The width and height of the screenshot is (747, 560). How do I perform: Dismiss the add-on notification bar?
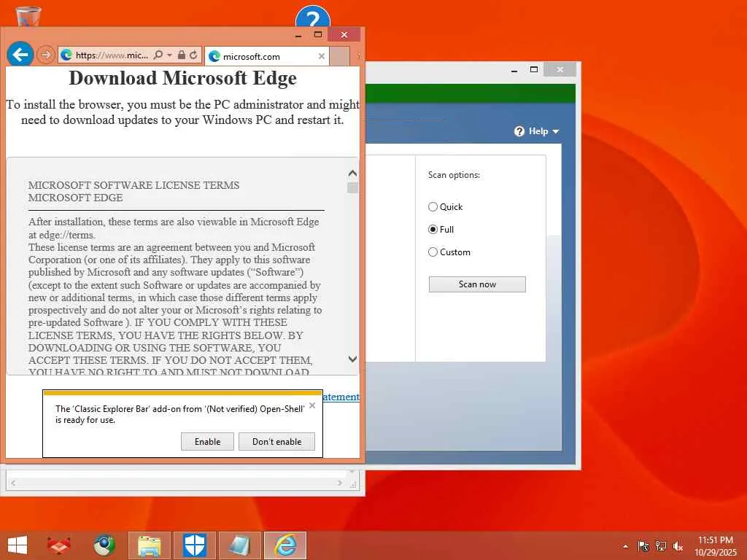312,405
